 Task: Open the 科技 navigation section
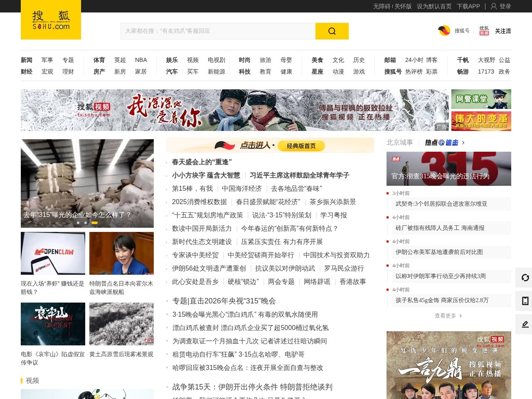pyautogui.click(x=244, y=71)
